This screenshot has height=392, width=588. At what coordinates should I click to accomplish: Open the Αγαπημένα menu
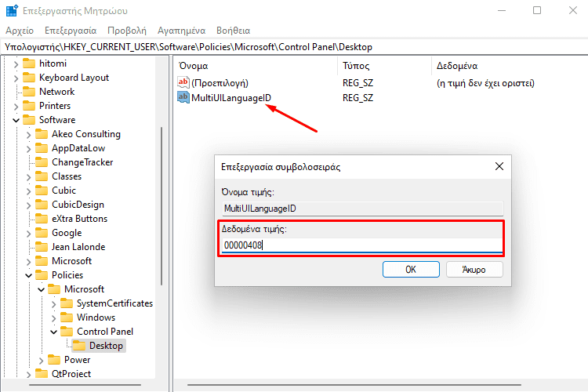pyautogui.click(x=181, y=31)
